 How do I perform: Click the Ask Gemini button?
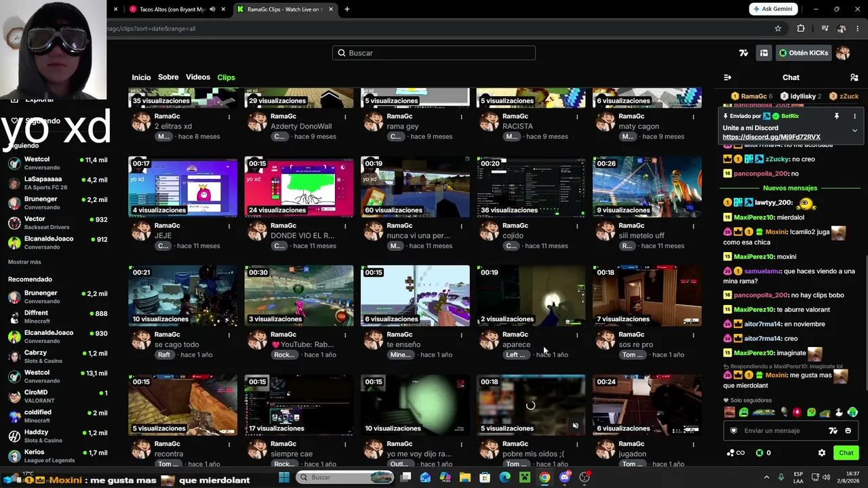click(774, 9)
